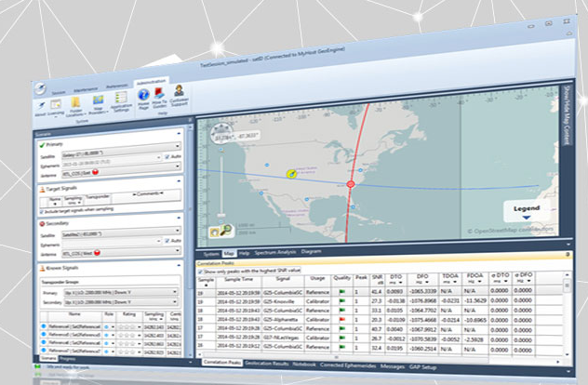The width and height of the screenshot is (588, 385).
Task: Open the round application menu orb
Action: tap(40, 89)
